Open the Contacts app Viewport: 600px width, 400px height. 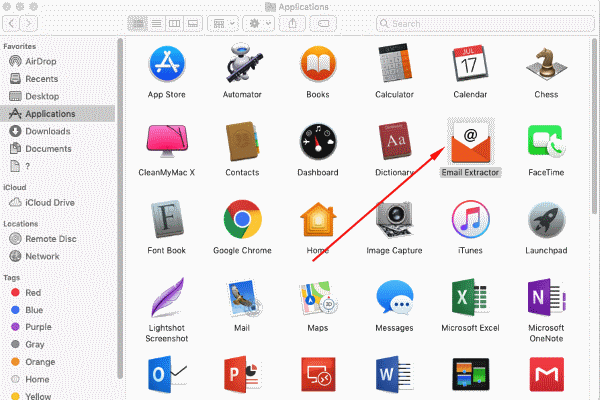(242, 141)
